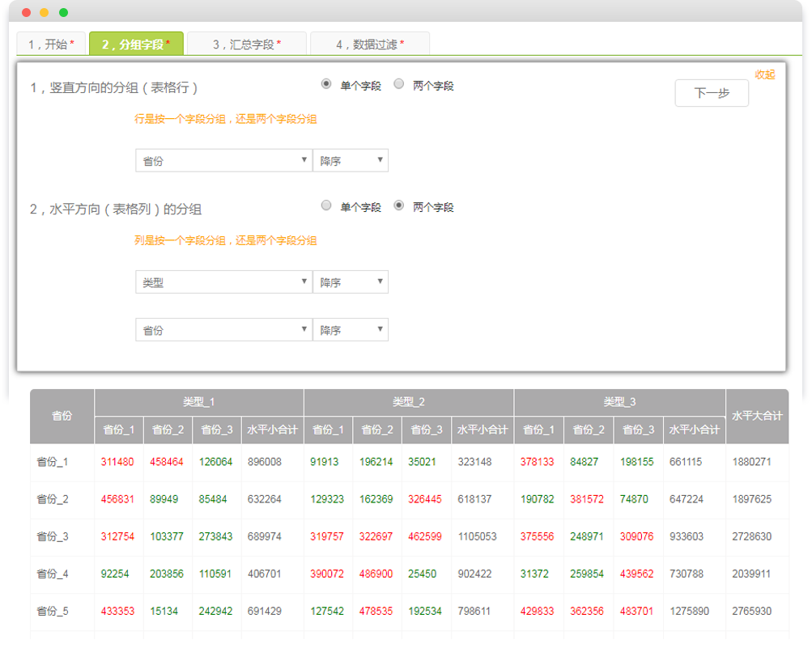Click the 下一步 button
Screen dimensions: 812x648
(x=711, y=93)
